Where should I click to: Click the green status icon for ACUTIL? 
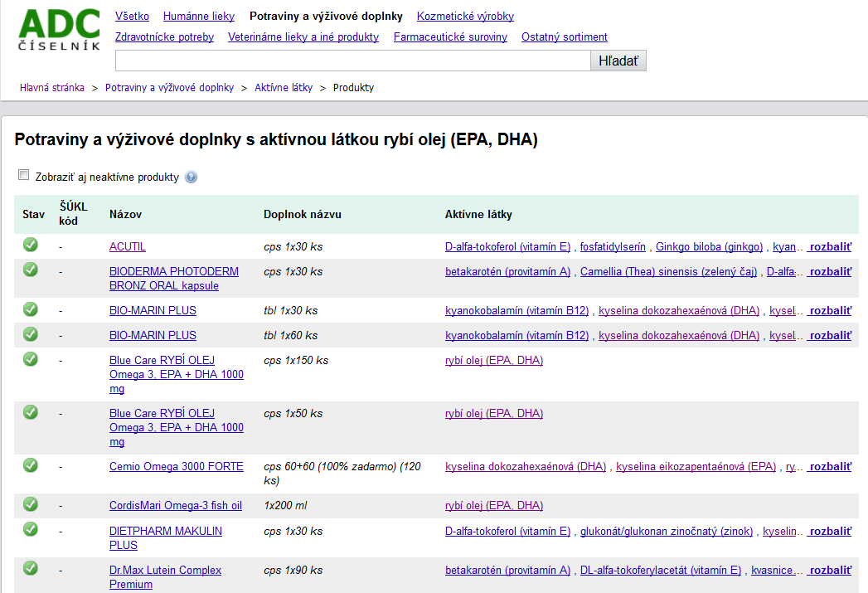[31, 244]
